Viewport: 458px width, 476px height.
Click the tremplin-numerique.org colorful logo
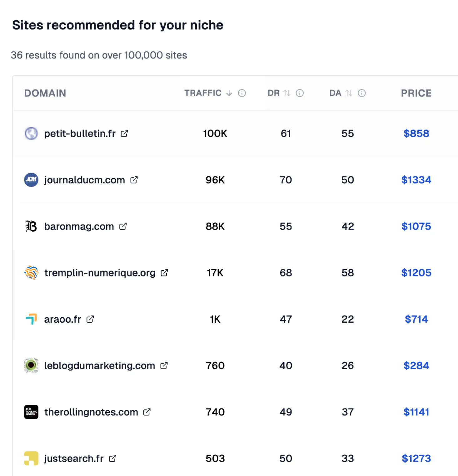tap(31, 272)
